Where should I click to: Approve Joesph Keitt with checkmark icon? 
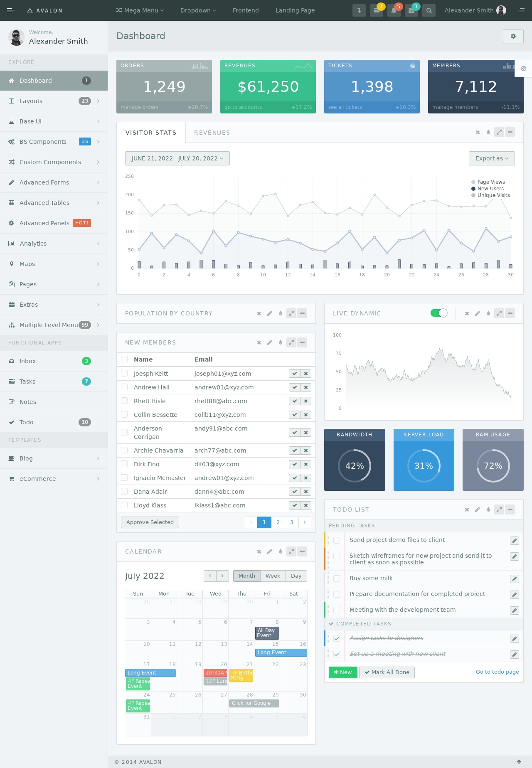point(294,374)
